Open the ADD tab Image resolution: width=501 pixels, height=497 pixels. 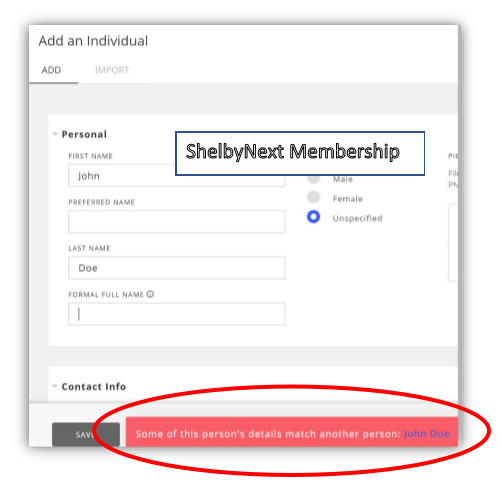point(51,70)
